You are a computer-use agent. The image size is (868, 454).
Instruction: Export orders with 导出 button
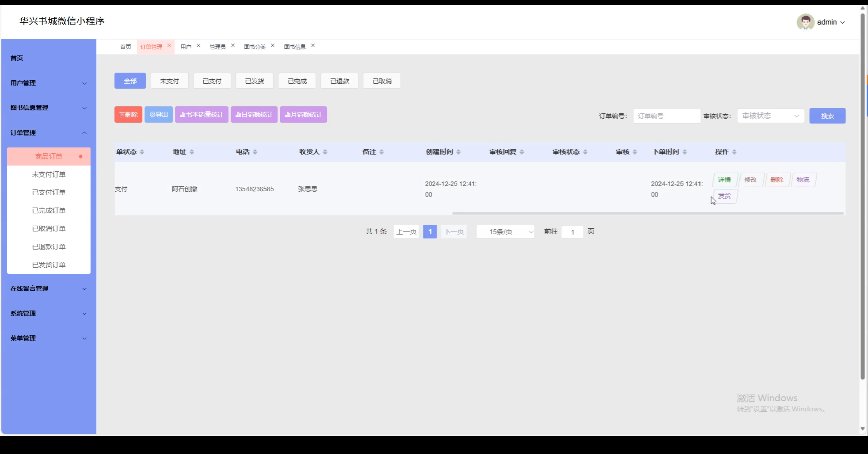[159, 115]
